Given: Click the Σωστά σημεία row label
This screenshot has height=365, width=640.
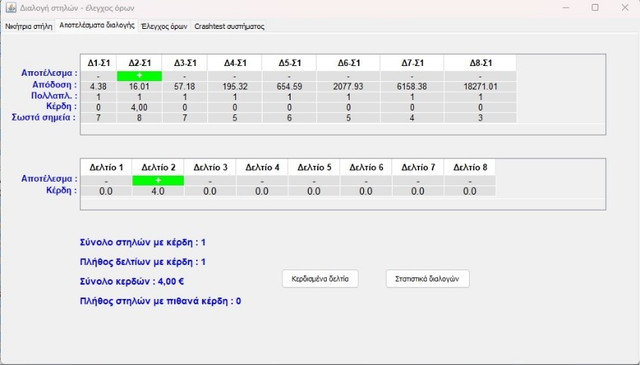Looking at the screenshot, I should pos(44,118).
